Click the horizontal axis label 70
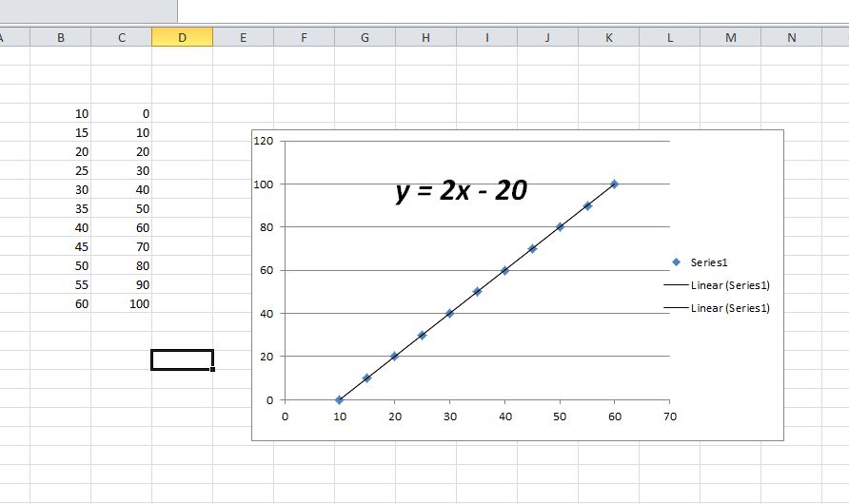 pos(670,416)
